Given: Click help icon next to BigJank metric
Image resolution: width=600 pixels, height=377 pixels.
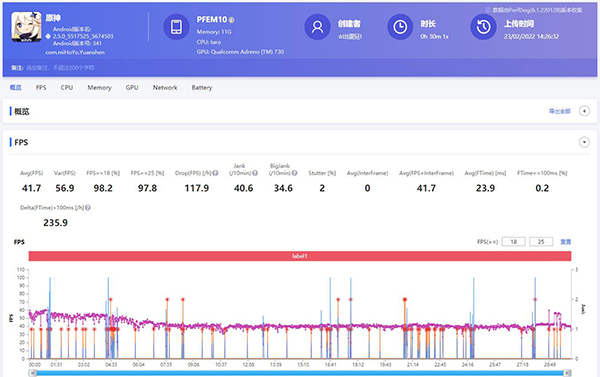Looking at the screenshot, I should click(294, 173).
